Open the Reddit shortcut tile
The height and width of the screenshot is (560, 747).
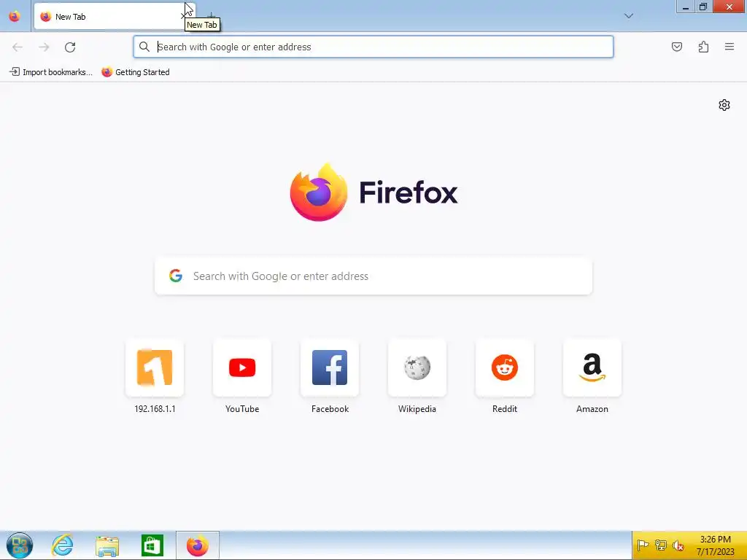tap(505, 367)
